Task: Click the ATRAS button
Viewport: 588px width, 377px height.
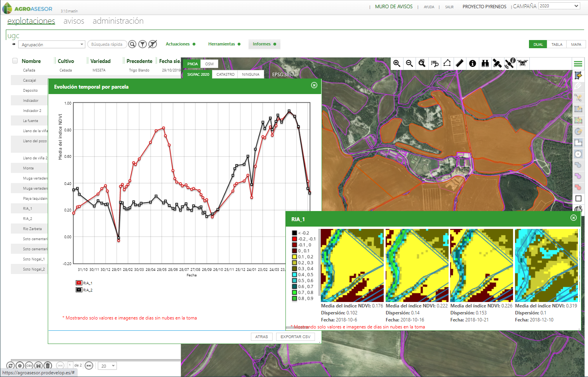Action: (x=261, y=337)
